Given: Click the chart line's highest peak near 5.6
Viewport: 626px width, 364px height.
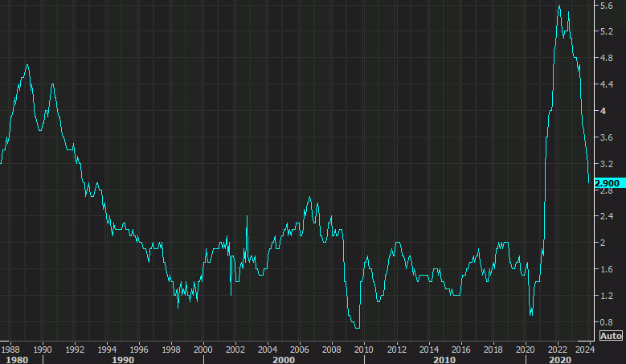Looking at the screenshot, I should pos(559,6).
